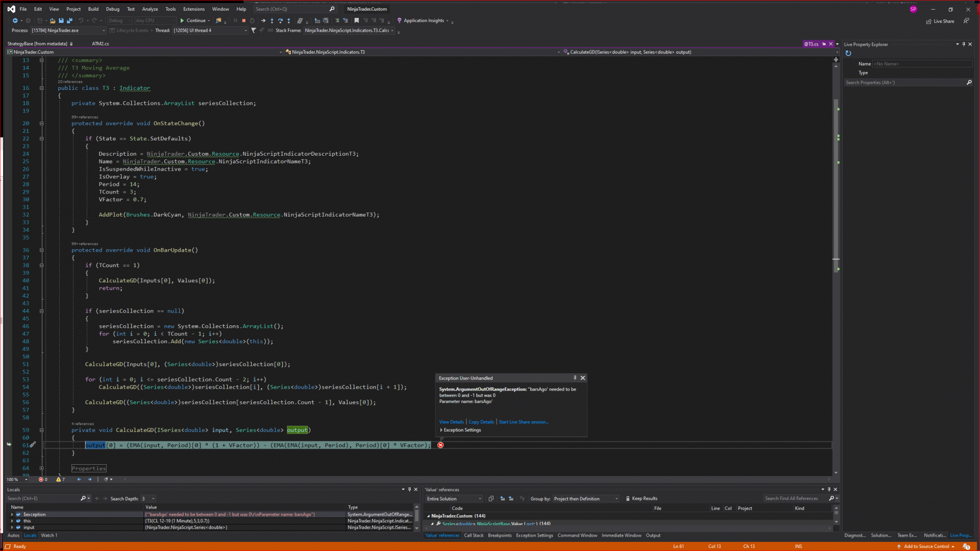Click the next issue arrow in editor footer
The width and height of the screenshot is (980, 551).
pos(90,480)
